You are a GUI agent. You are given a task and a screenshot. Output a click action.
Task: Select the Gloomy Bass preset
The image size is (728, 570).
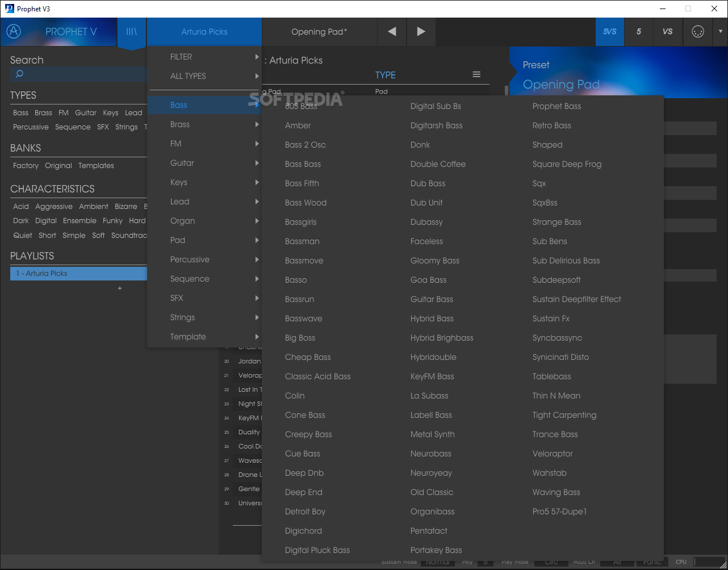click(x=435, y=261)
